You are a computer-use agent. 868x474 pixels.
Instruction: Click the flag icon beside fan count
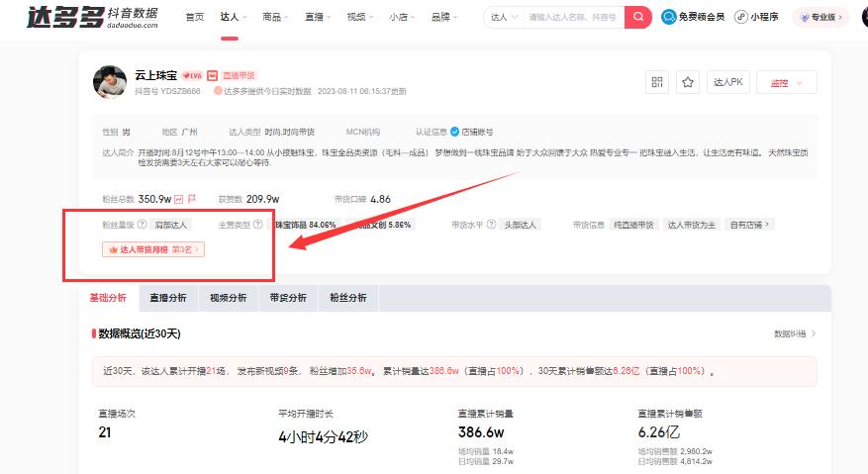tap(192, 199)
